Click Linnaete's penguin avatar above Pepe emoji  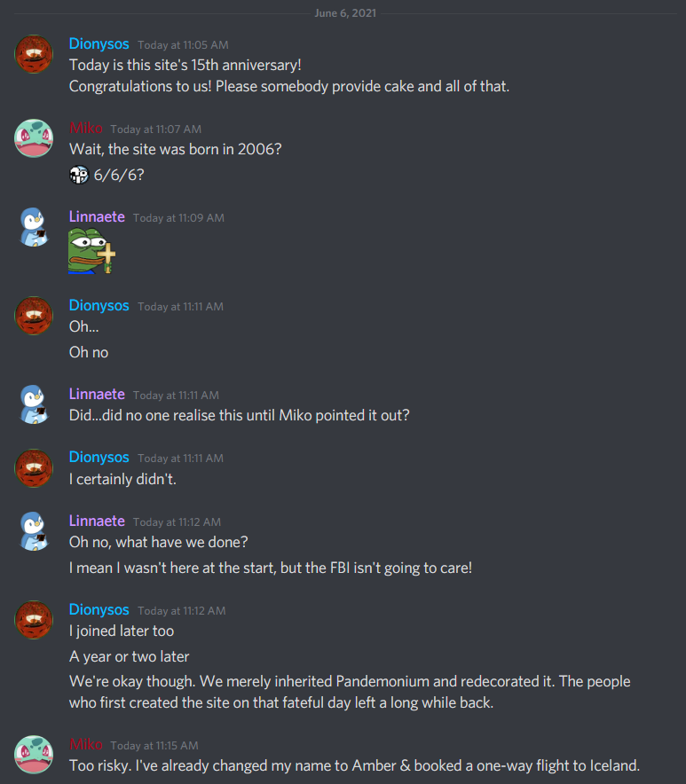34,227
